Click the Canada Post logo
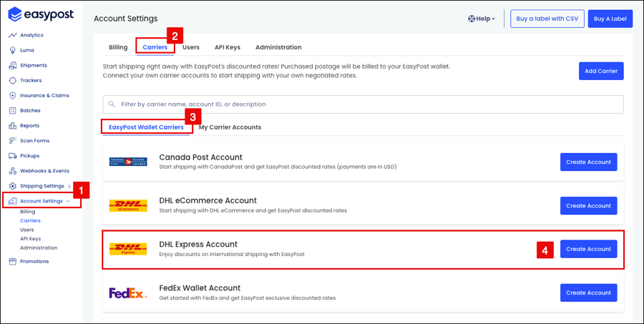 128,162
